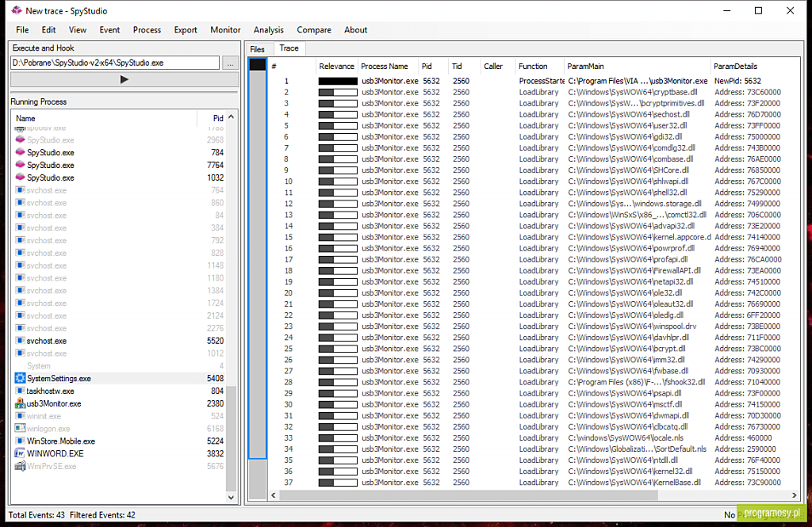Screen dimensions: 812x527
Task: Open the View menu
Action: (x=78, y=30)
